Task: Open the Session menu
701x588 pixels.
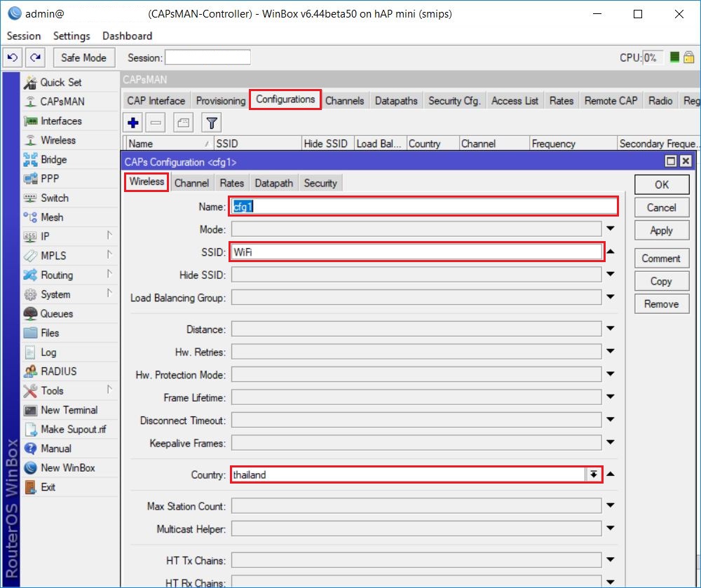Action: point(24,36)
